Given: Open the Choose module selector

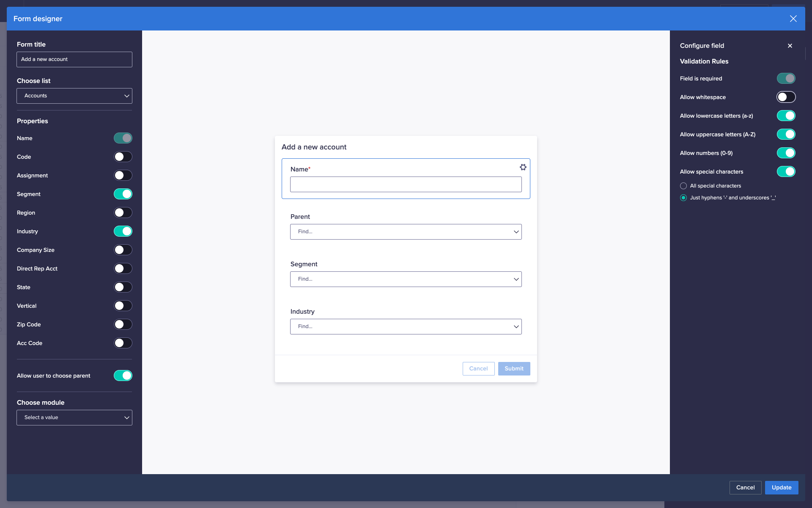Looking at the screenshot, I should click(x=74, y=417).
